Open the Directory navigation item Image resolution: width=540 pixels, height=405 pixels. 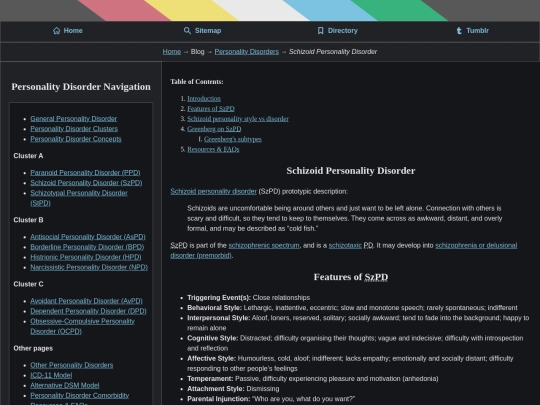coord(338,31)
